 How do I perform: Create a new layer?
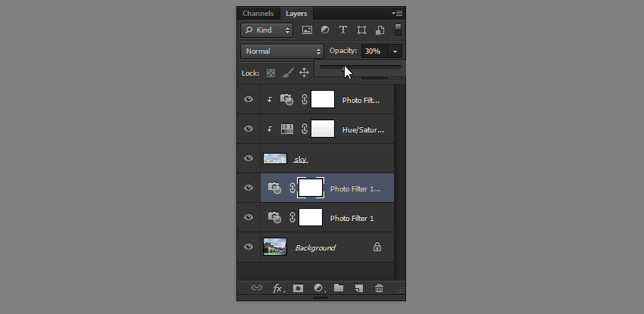pyautogui.click(x=359, y=288)
